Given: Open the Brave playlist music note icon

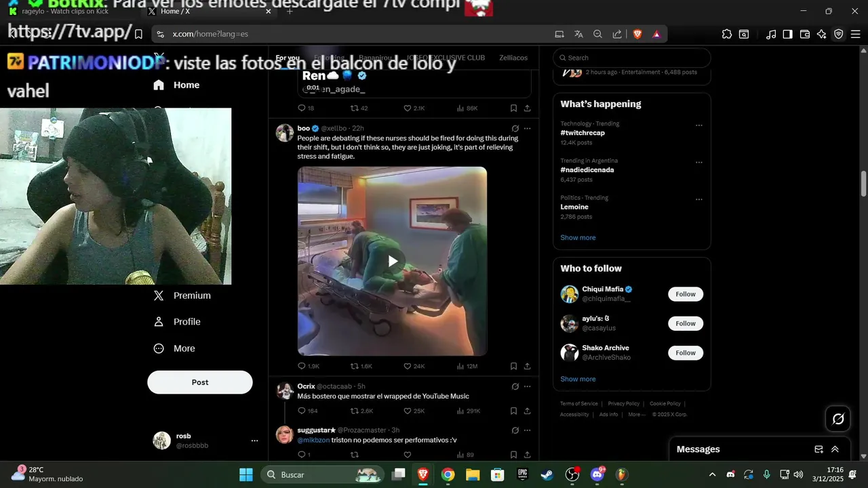Looking at the screenshot, I should [x=771, y=34].
